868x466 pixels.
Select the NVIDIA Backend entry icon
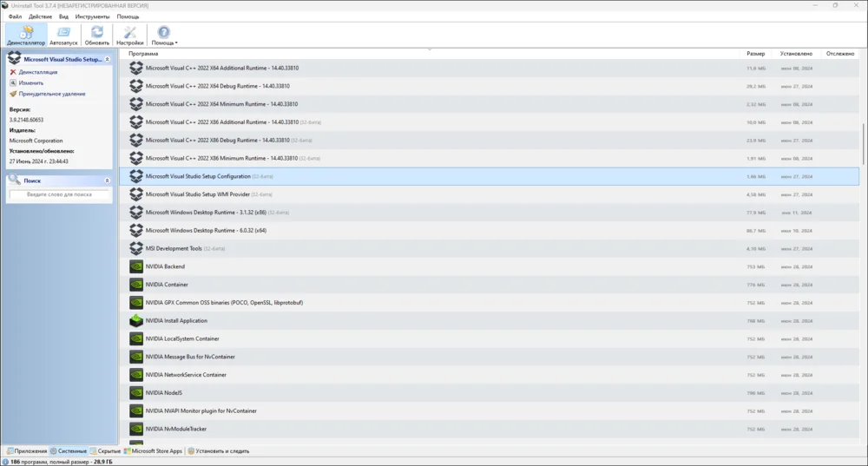[136, 266]
